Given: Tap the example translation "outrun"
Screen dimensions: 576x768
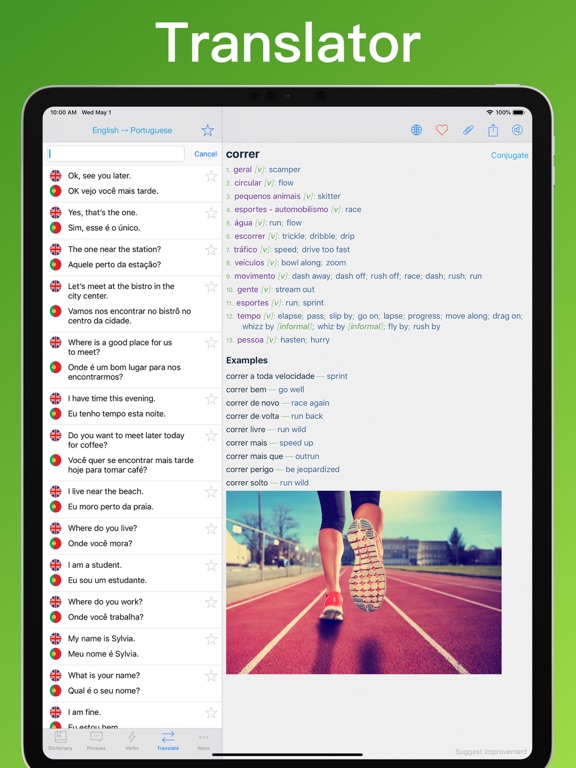Looking at the screenshot, I should [x=307, y=456].
